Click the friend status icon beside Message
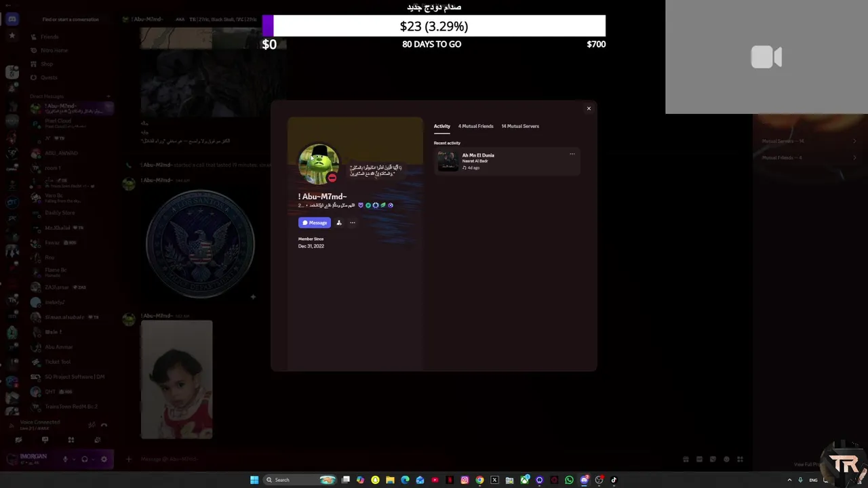The width and height of the screenshot is (868, 488). (339, 222)
